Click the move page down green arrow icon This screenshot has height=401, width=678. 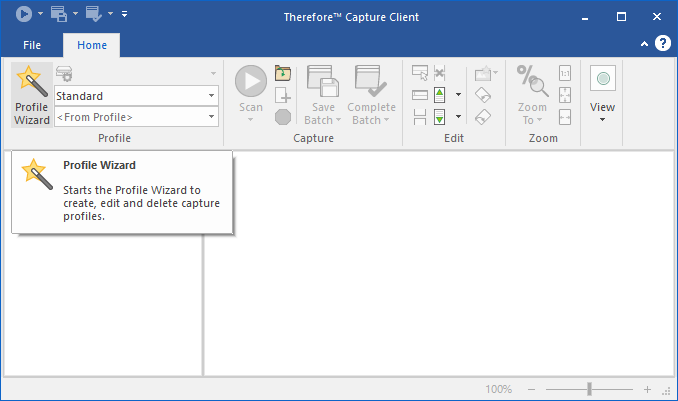439,117
